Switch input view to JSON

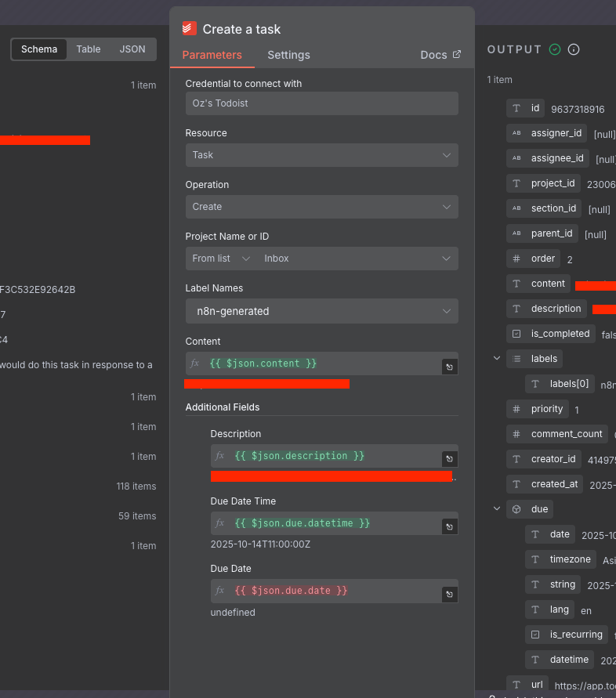(x=132, y=49)
